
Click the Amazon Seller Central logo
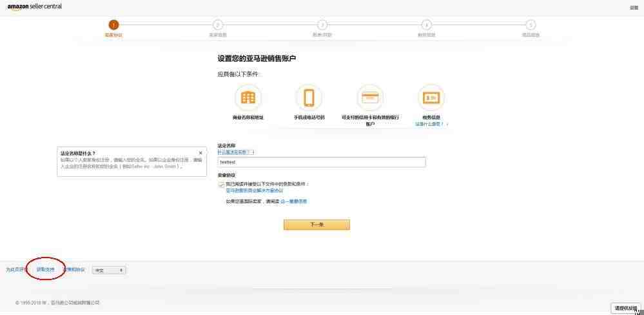click(x=35, y=7)
